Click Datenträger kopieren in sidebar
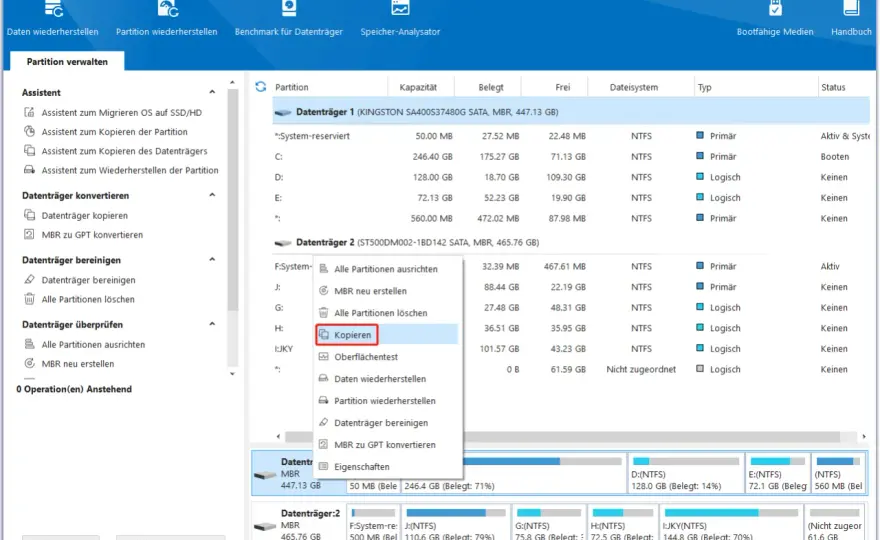The height and width of the screenshot is (540, 880). (76, 215)
